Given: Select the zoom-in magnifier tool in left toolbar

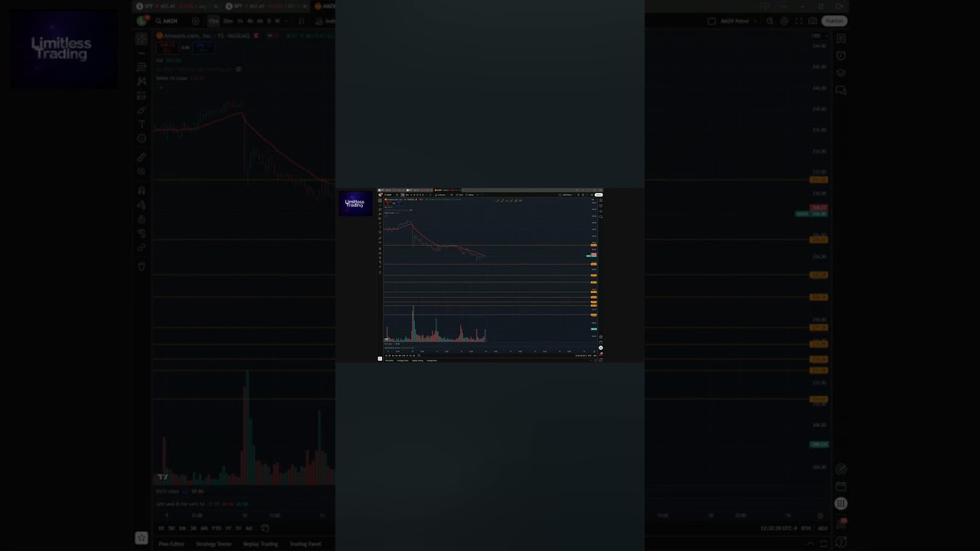Looking at the screenshot, I should [142, 172].
